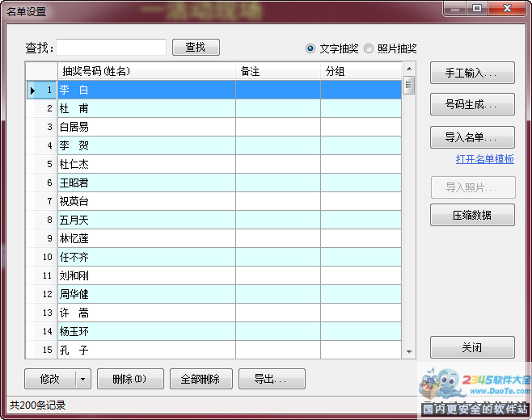Image resolution: width=532 pixels, height=420 pixels.
Task: Select the row 任不齐
Action: (x=213, y=257)
